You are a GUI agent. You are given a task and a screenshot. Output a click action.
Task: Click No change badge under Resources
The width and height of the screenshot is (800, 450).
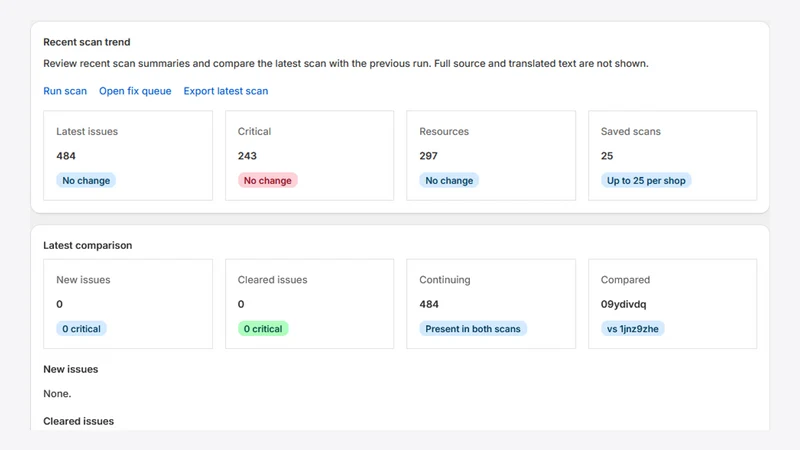(x=449, y=180)
